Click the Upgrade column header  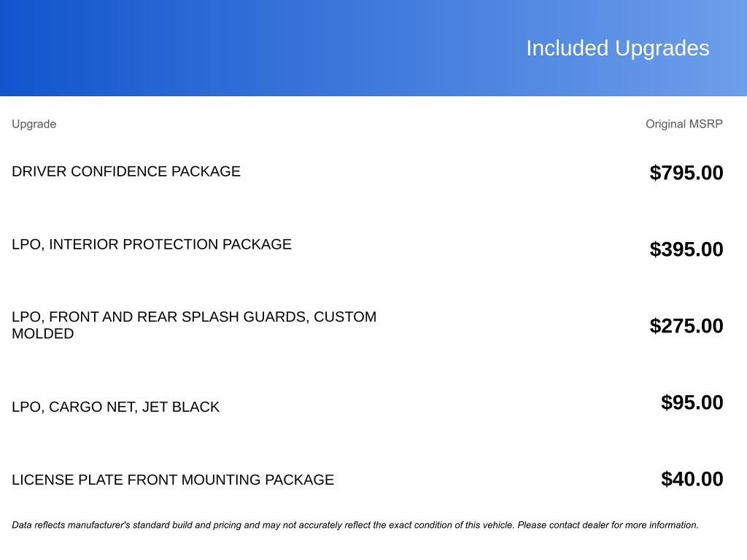pyautogui.click(x=34, y=124)
